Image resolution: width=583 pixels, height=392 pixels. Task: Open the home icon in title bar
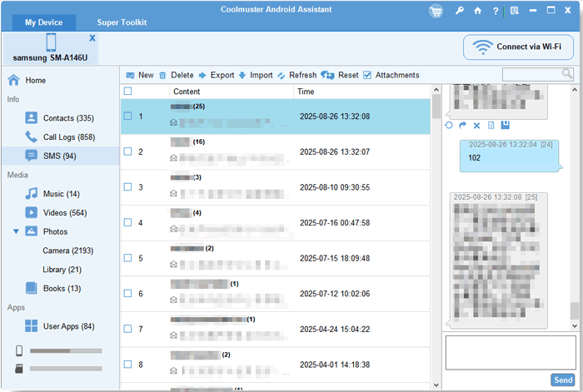478,11
